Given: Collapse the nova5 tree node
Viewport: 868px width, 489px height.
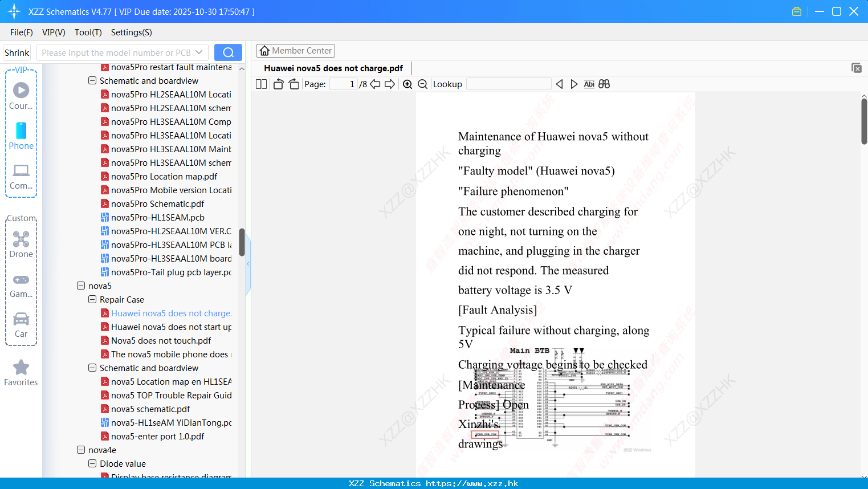Looking at the screenshot, I should click(81, 286).
